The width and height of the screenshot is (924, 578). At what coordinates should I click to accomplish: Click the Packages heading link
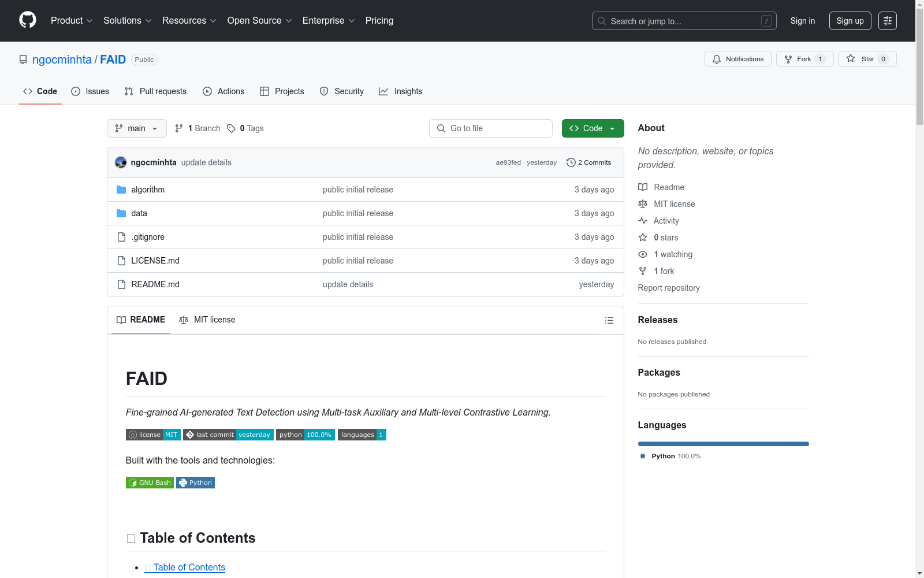pyautogui.click(x=659, y=372)
